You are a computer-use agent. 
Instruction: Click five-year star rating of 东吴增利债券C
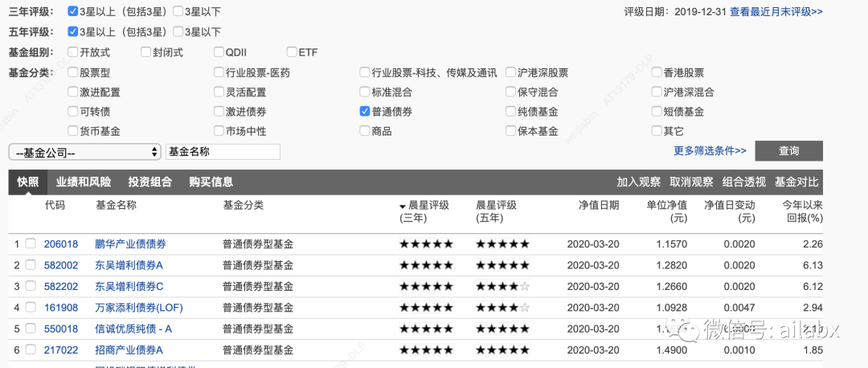[x=502, y=287]
